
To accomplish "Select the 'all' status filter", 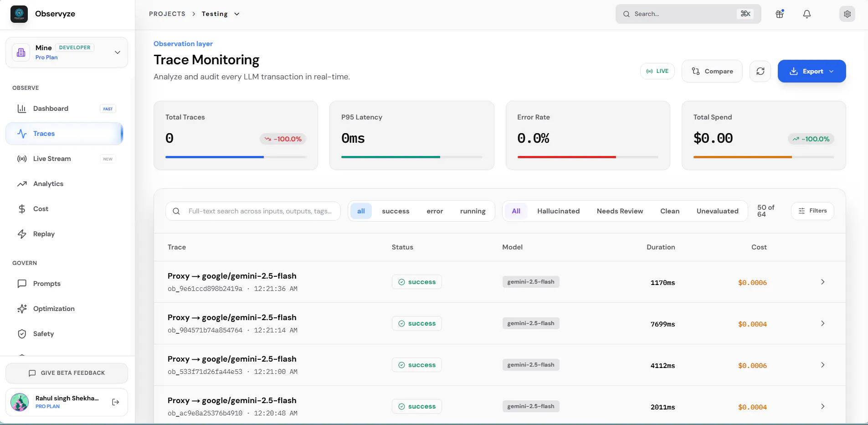I will click(x=361, y=211).
